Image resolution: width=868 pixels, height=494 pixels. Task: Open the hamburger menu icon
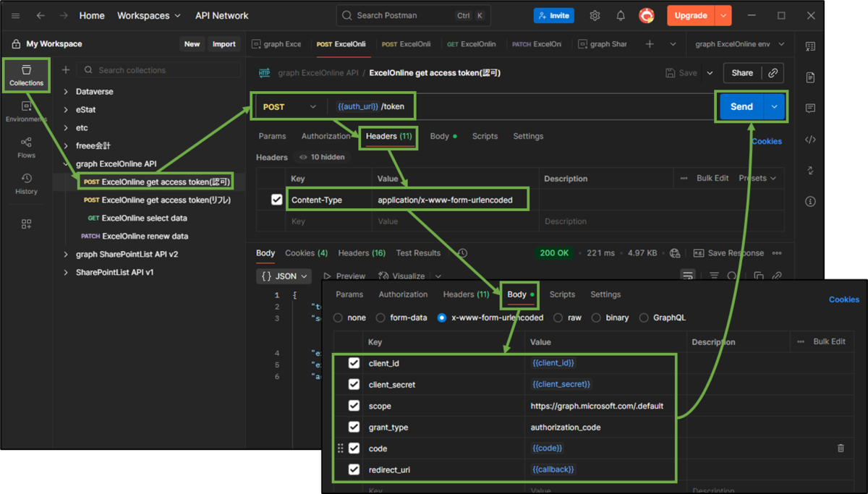(15, 15)
